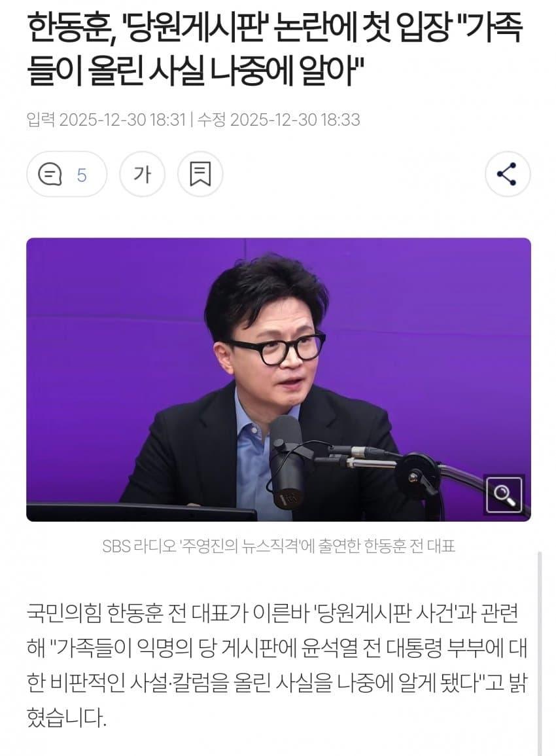556x756 pixels.
Task: Bookmark this article with the ribbon icon
Action: click(x=200, y=174)
